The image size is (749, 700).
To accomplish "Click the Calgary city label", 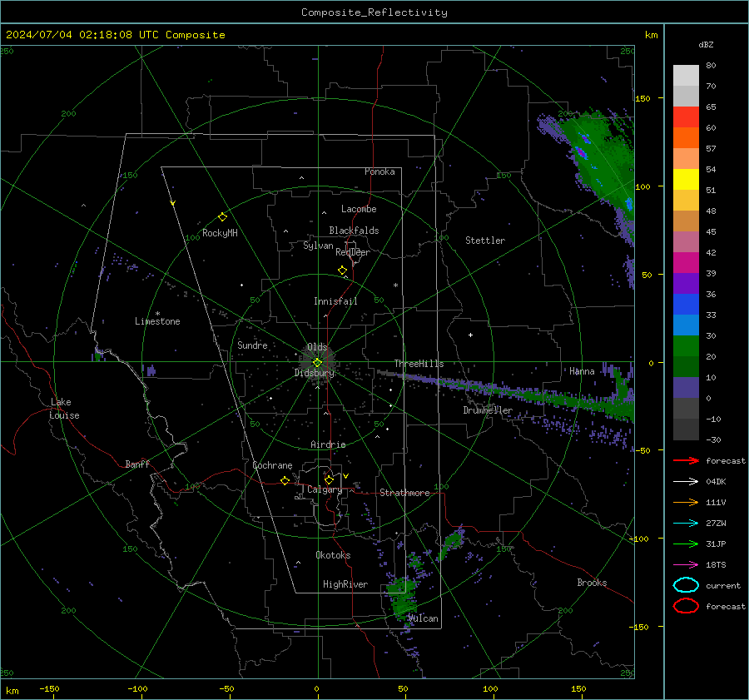I will coord(325,489).
